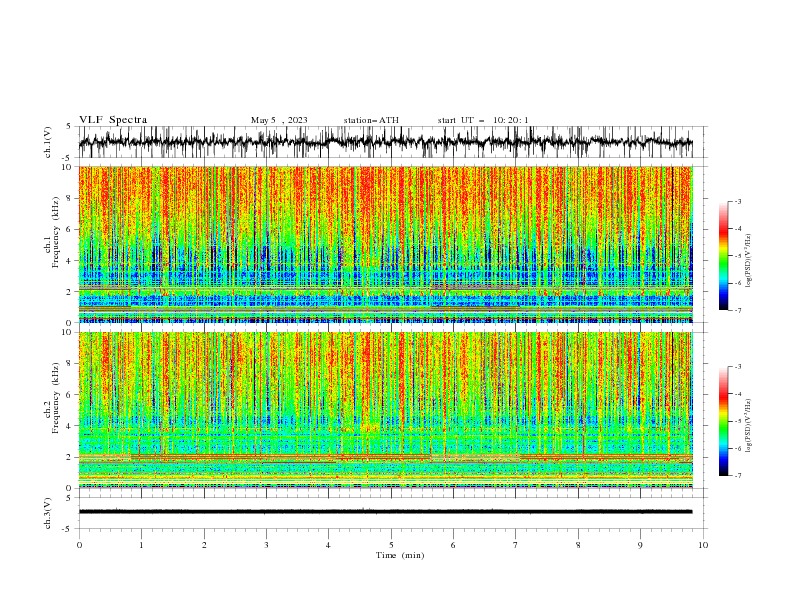Viewport: 792px width, 612px height.
Task: Click the ch.1 spectrogram plot
Action: click(386, 244)
